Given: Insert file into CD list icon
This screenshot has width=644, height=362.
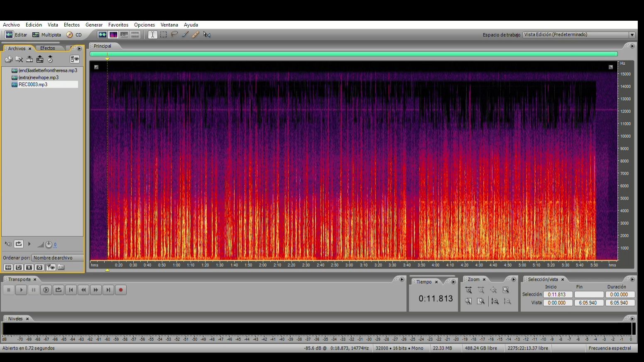Looking at the screenshot, I should tap(50, 59).
